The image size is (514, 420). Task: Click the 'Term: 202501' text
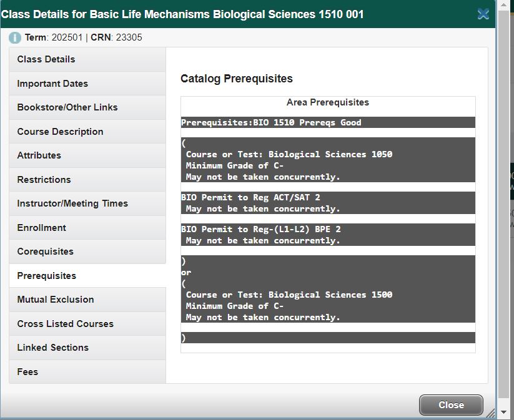click(54, 37)
